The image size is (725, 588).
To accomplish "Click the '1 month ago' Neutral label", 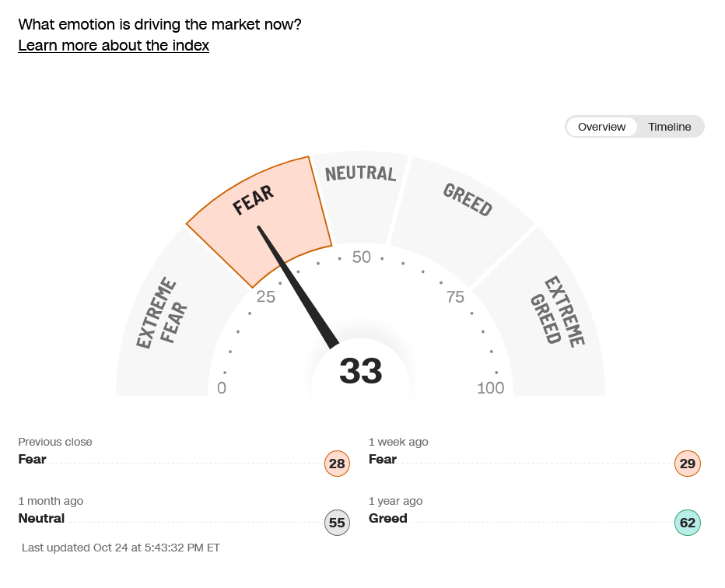I will pyautogui.click(x=41, y=518).
